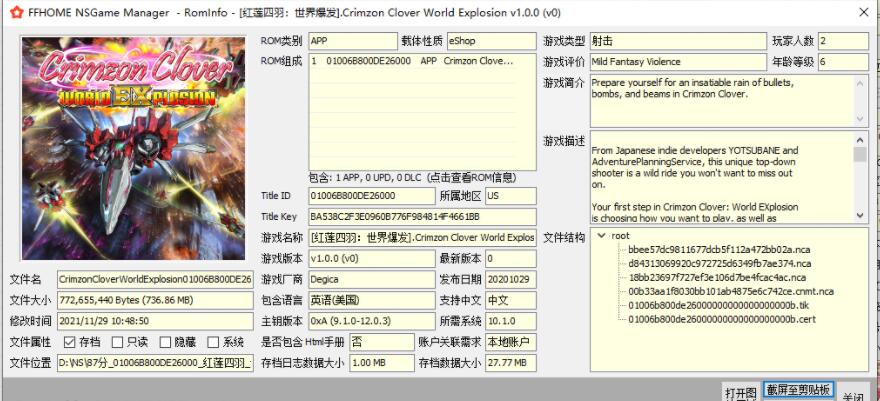Select the first ROM composition row 01006B800DE26000
This screenshot has height=401, width=880.
tap(412, 61)
